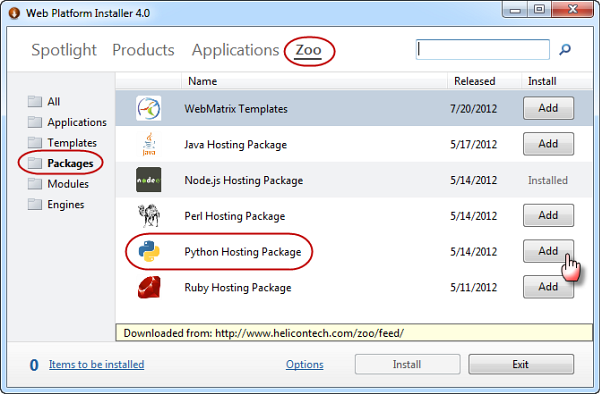
Task: Click the Web Platform Installer title icon
Action: pos(14,13)
